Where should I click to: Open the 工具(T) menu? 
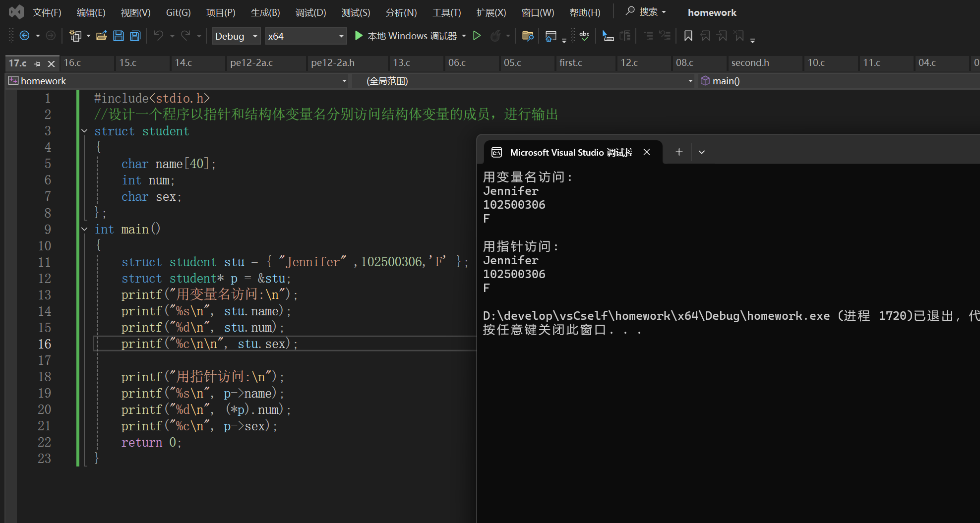(x=446, y=12)
